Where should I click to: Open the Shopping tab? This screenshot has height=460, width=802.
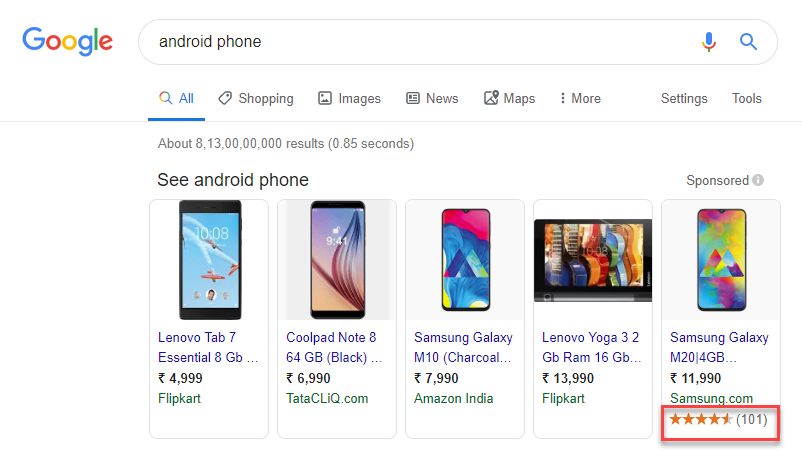(256, 98)
